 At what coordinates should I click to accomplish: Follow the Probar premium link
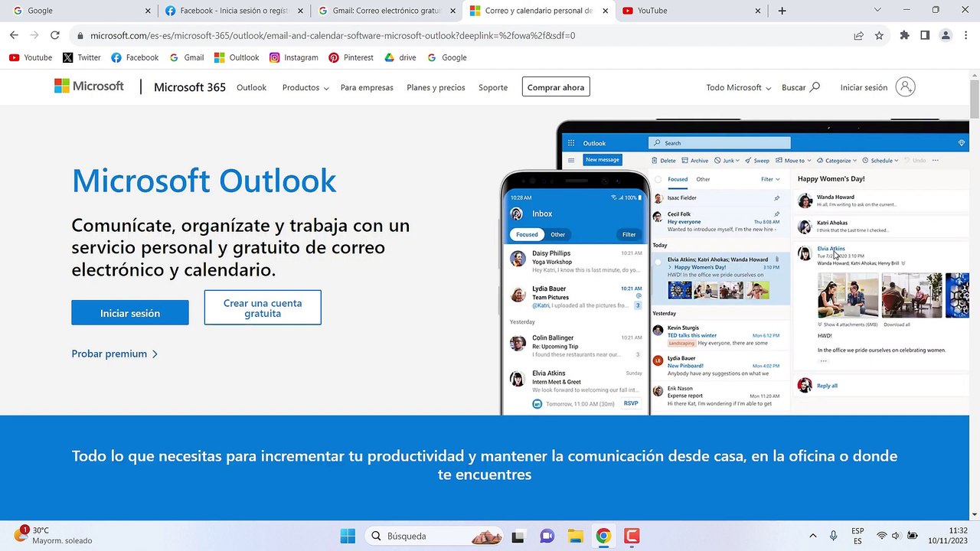pyautogui.click(x=115, y=354)
